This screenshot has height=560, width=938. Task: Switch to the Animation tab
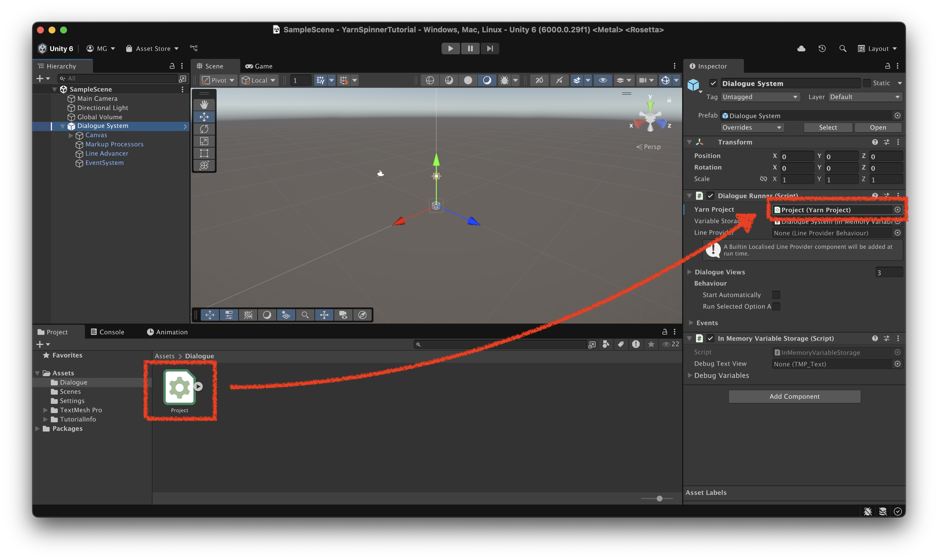(167, 332)
